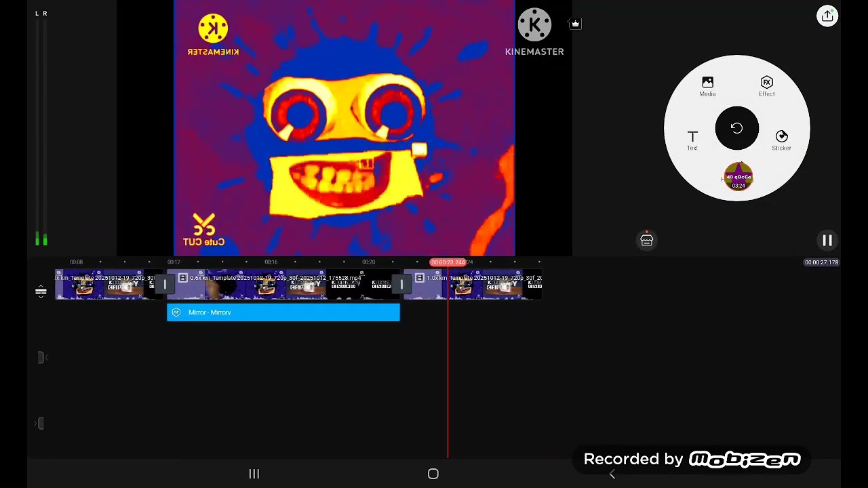
Task: Add a Text layer from the wheel
Action: tap(692, 140)
